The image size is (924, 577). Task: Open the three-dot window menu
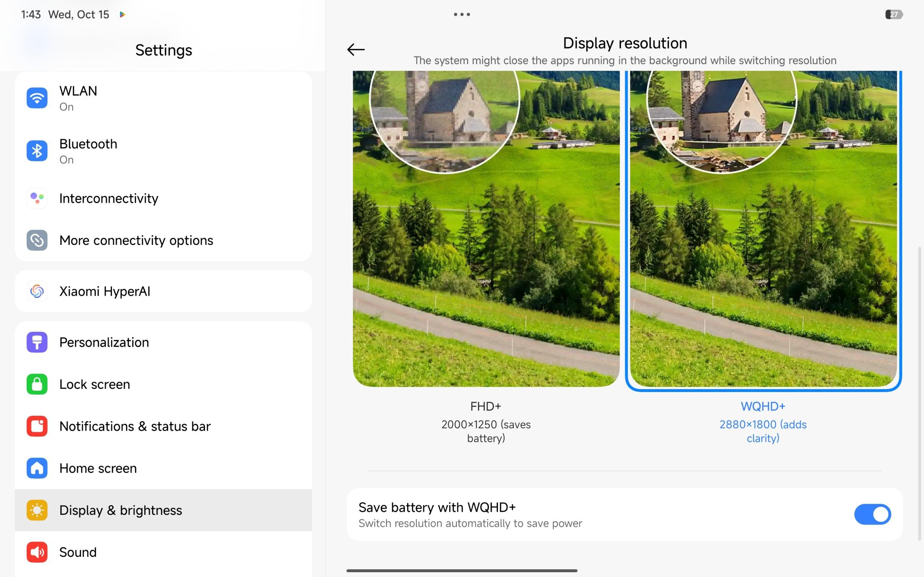(x=462, y=14)
